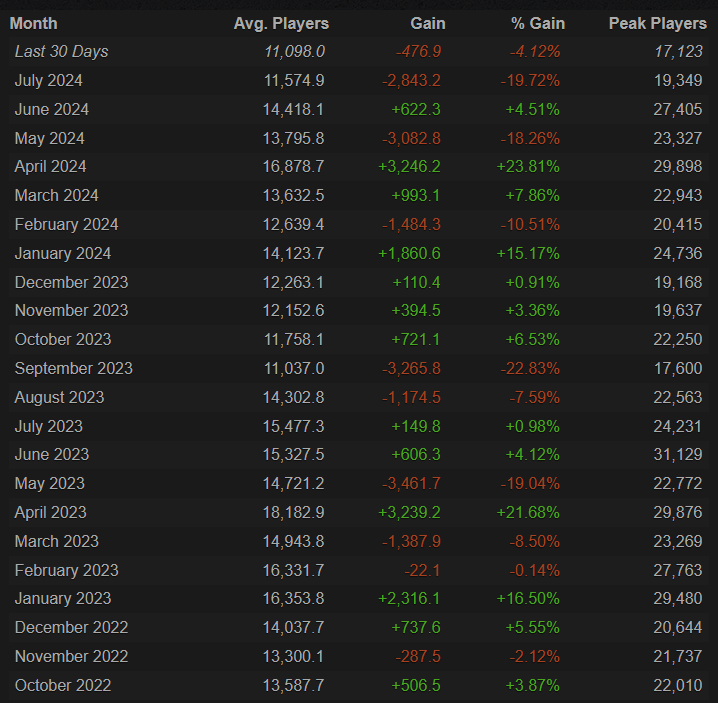Click average players value 12,263.1
The image size is (718, 703).
coord(293,282)
